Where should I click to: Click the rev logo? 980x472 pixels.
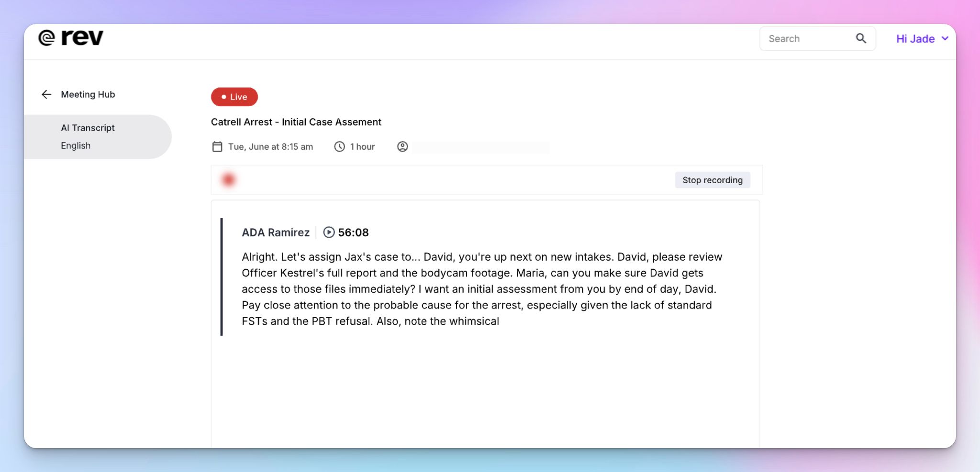point(71,38)
